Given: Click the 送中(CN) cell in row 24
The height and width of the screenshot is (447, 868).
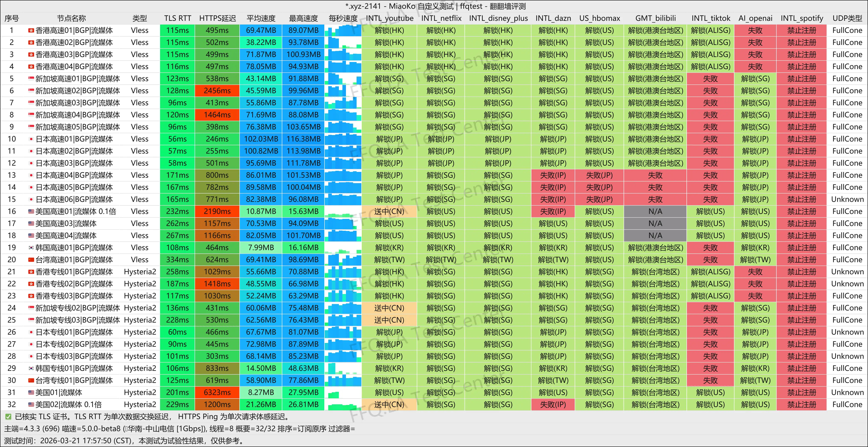Looking at the screenshot, I should (389, 308).
